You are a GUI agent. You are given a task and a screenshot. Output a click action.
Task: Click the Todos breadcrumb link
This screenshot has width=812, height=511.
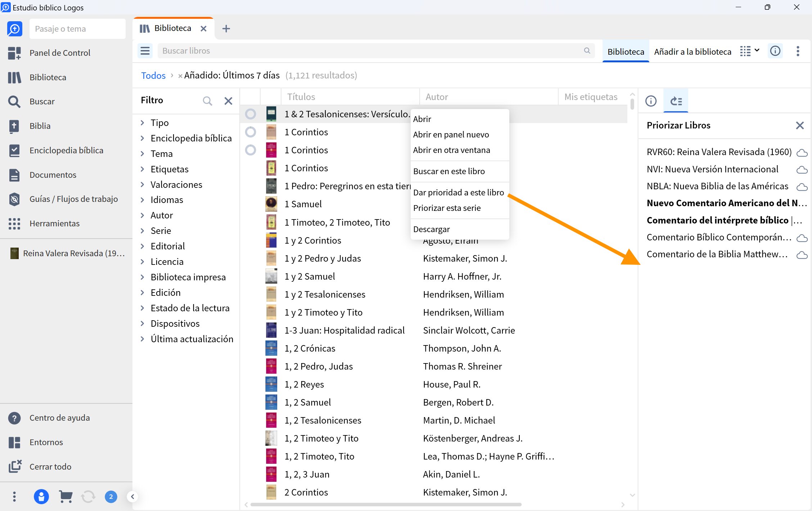pyautogui.click(x=153, y=75)
